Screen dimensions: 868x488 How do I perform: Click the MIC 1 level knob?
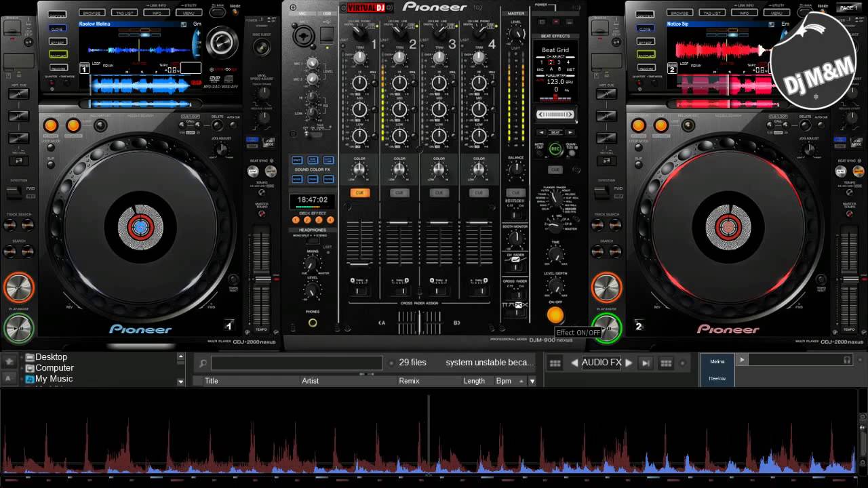312,63
